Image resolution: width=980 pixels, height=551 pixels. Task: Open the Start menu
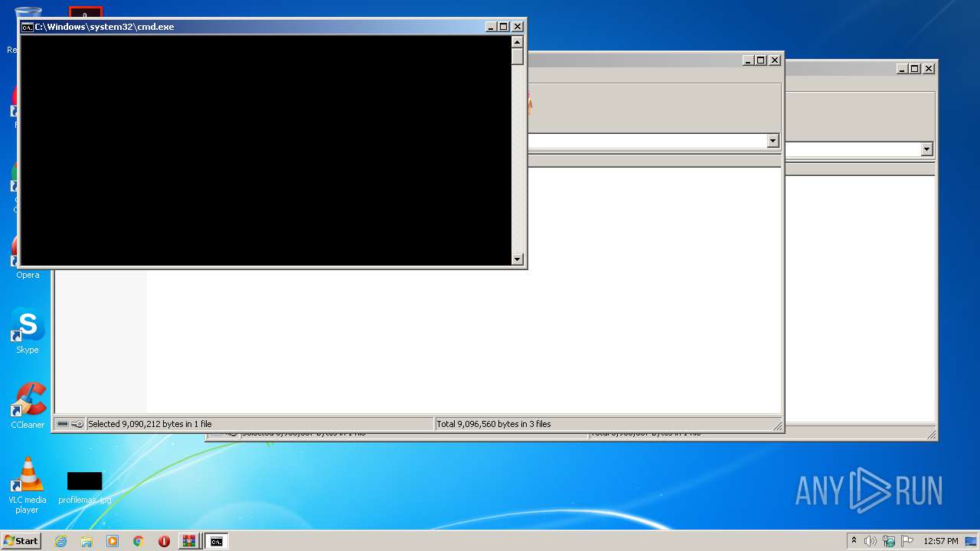click(21, 541)
